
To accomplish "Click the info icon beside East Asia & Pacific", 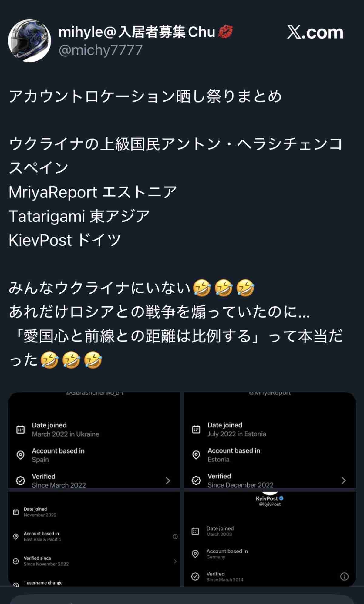I will pyautogui.click(x=175, y=537).
